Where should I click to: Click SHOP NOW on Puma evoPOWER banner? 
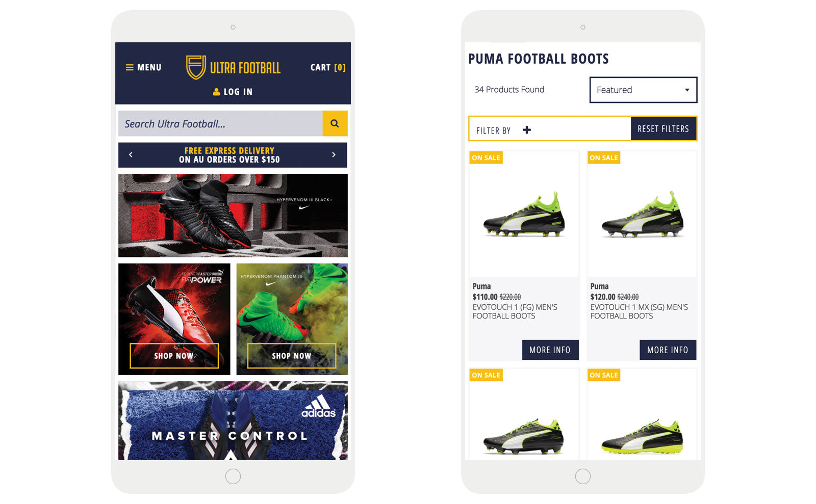click(x=174, y=356)
